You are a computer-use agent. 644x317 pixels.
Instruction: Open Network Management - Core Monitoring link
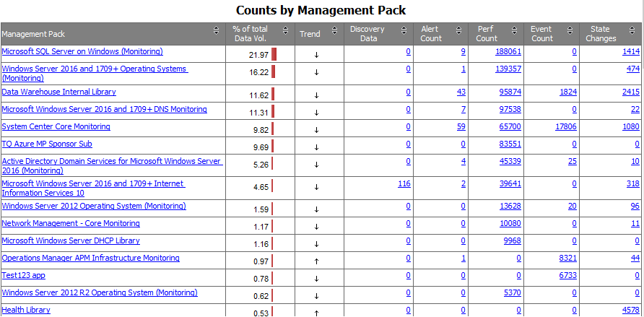[71, 223]
